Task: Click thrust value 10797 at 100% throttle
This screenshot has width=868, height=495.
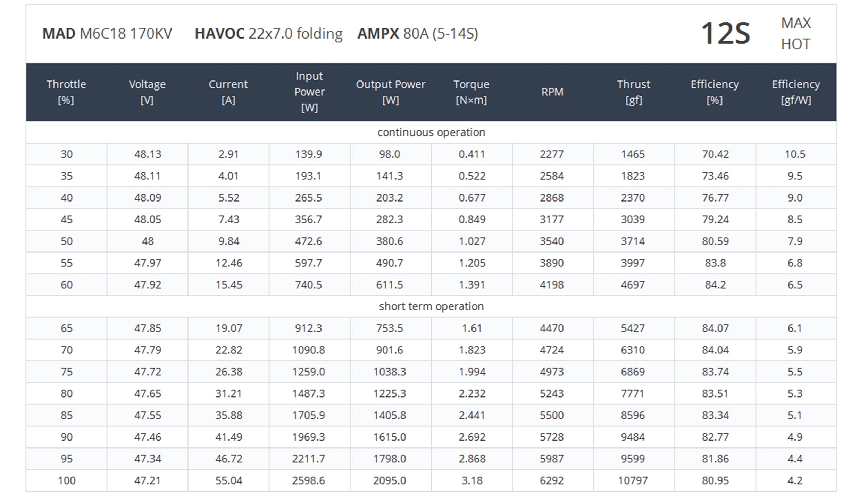Action: [x=633, y=480]
